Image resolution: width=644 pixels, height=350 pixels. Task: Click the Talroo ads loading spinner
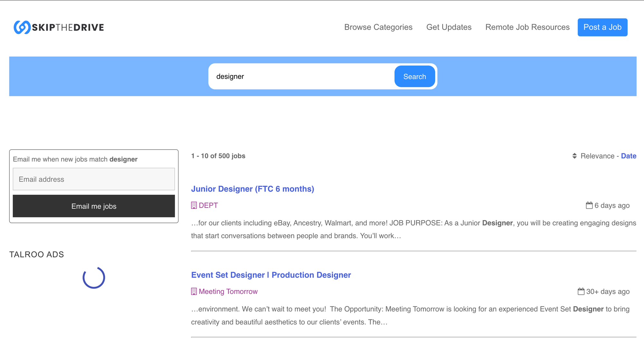click(94, 277)
